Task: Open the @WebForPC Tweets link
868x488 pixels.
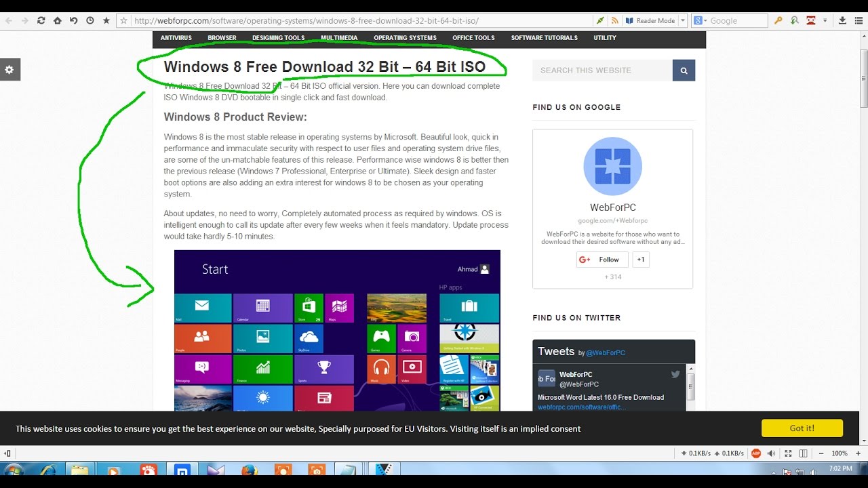Action: [x=606, y=353]
